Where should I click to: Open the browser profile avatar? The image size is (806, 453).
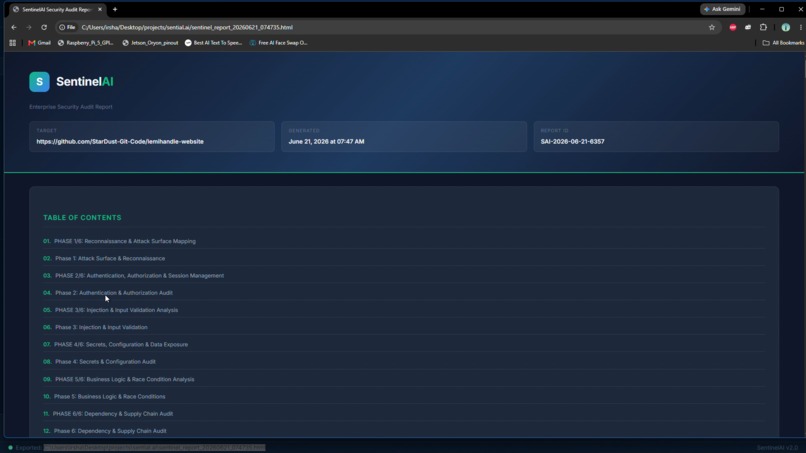point(785,27)
